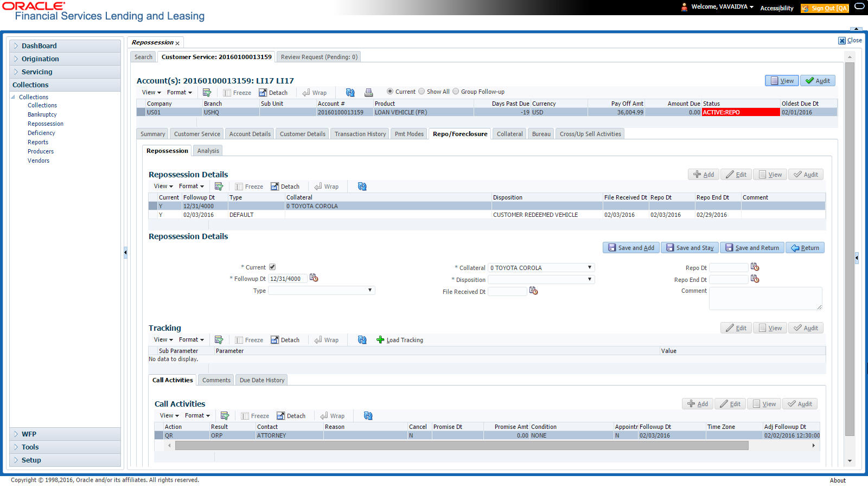This screenshot has width=868, height=488.
Task: Open View menu in account toolbar
Action: point(151,93)
